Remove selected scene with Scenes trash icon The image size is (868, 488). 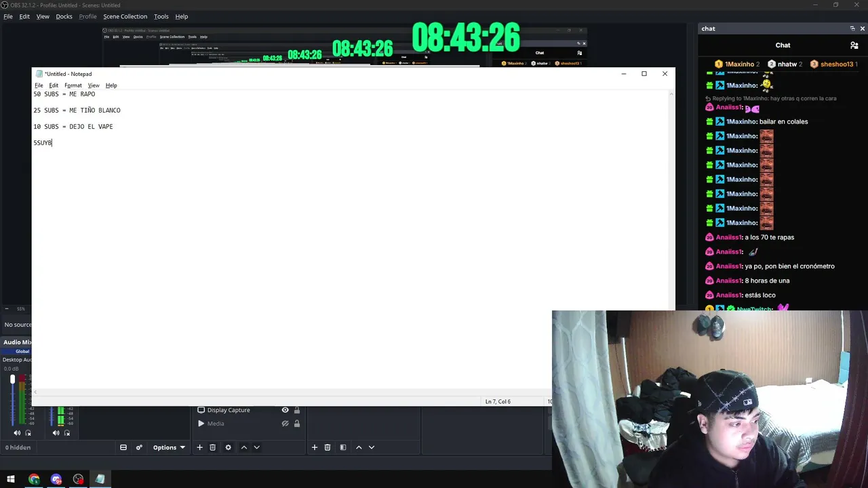tap(328, 447)
